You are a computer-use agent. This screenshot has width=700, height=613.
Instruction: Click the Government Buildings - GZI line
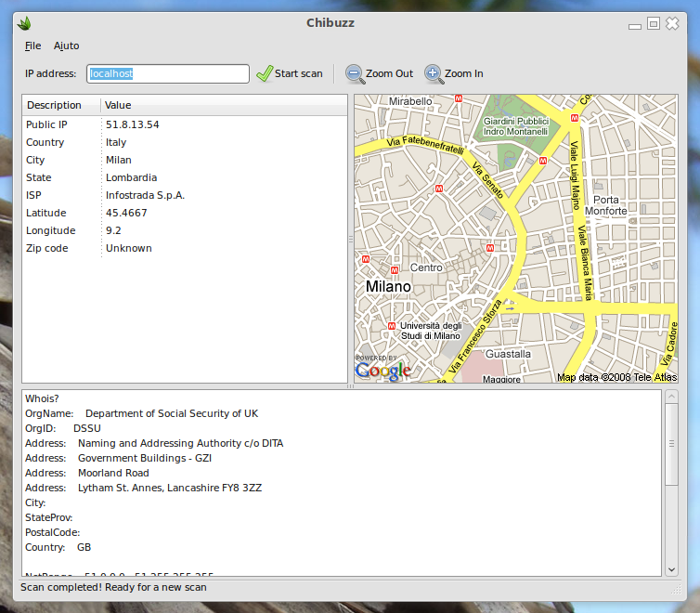118,458
